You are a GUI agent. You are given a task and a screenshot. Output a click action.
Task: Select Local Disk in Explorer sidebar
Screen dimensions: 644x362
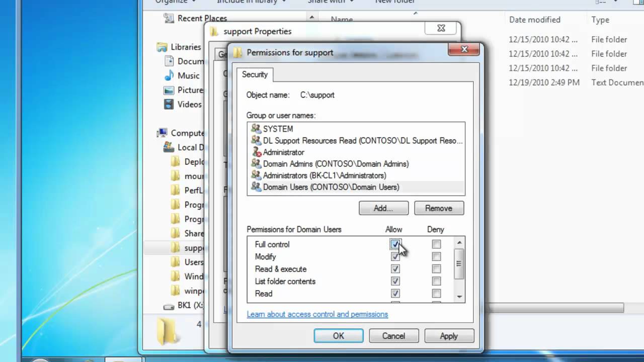pyautogui.click(x=184, y=147)
